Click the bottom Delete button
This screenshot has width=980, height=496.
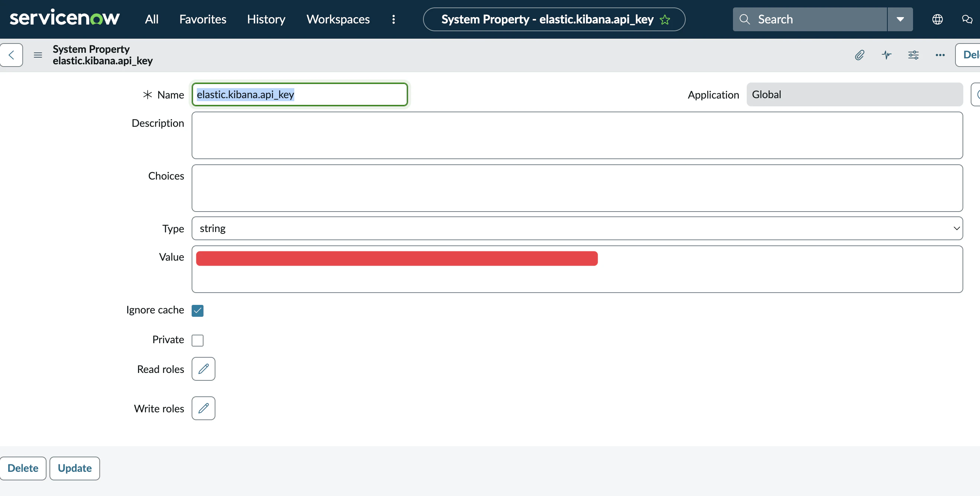(x=23, y=468)
